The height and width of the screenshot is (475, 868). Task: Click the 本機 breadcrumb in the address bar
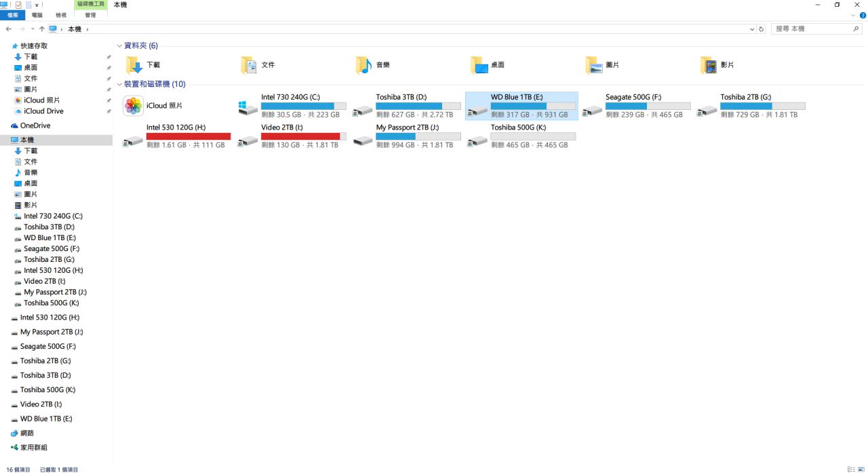click(x=75, y=29)
